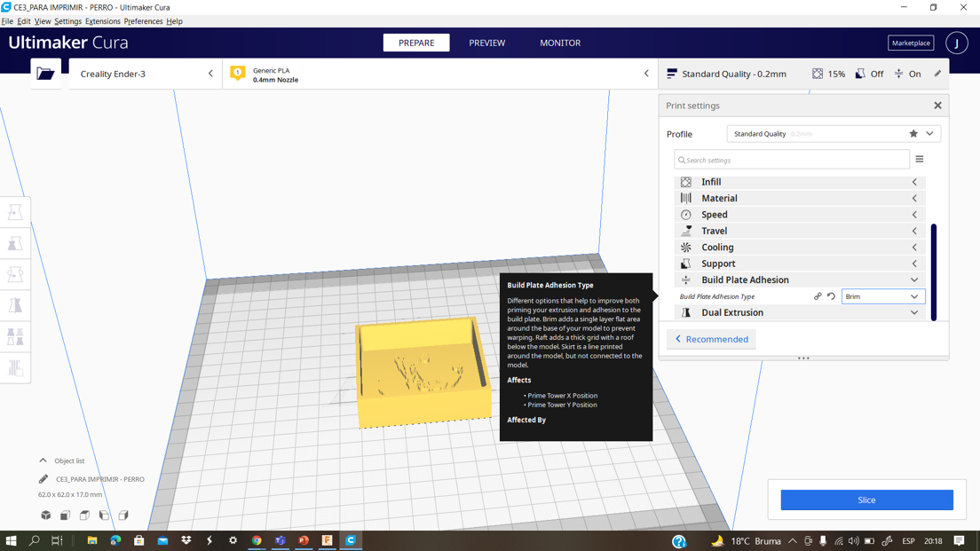Click the Generic PLA material extruder icon
Image resolution: width=980 pixels, height=551 pixels.
pos(238,73)
